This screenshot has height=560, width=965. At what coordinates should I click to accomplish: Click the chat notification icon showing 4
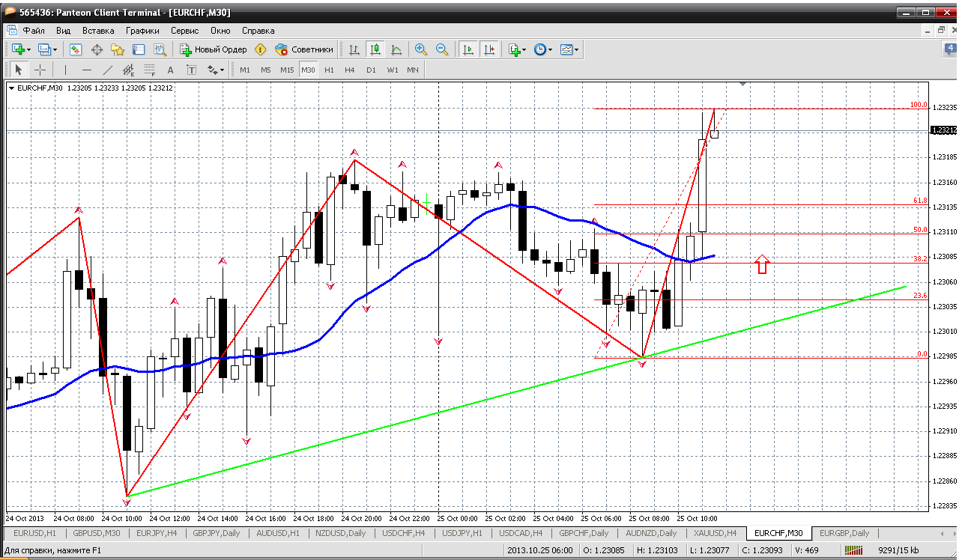click(949, 49)
